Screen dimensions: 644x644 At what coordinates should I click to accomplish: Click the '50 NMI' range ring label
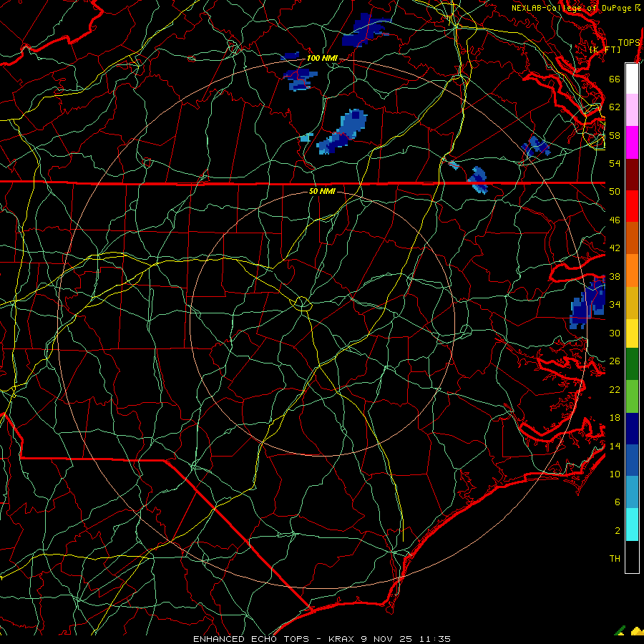click(322, 191)
